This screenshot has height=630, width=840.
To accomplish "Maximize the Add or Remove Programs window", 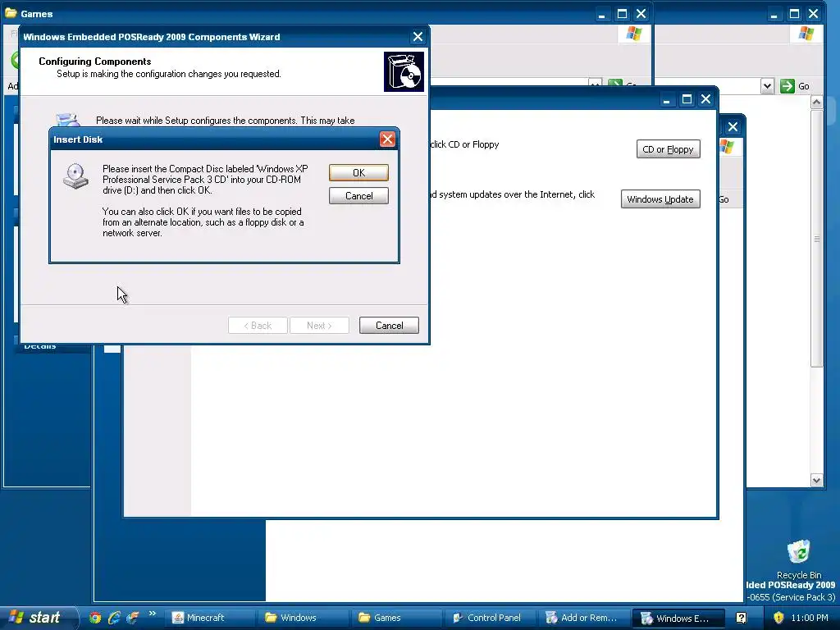I will 687,99.
